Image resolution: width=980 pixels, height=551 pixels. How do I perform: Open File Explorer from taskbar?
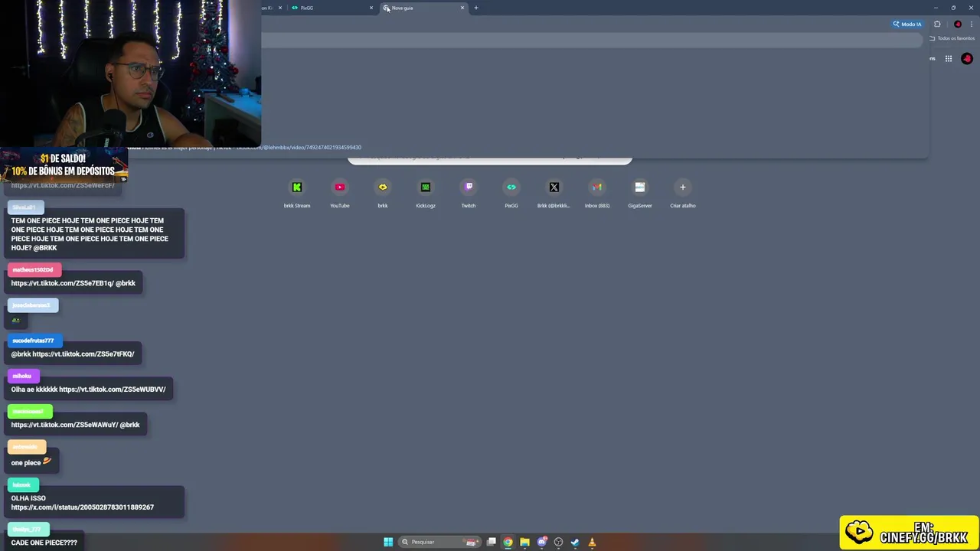tap(524, 542)
